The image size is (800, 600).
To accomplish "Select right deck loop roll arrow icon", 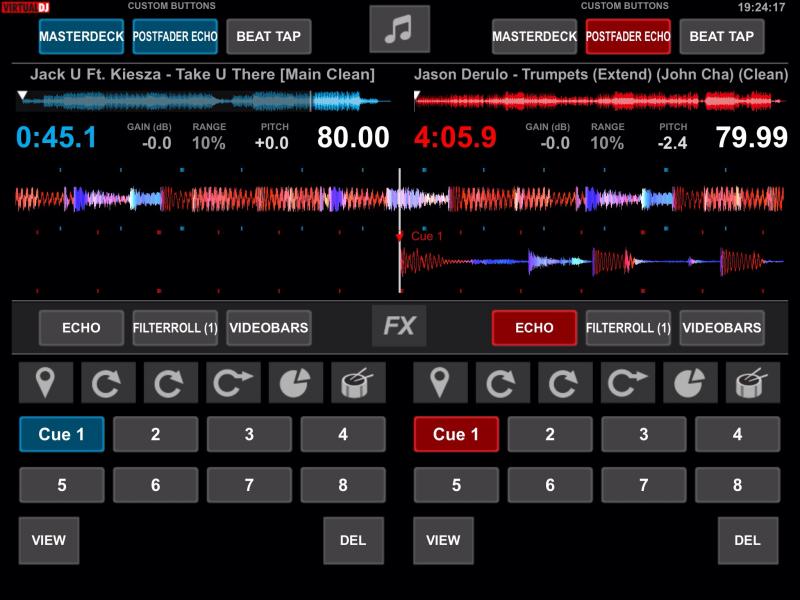I will point(628,383).
